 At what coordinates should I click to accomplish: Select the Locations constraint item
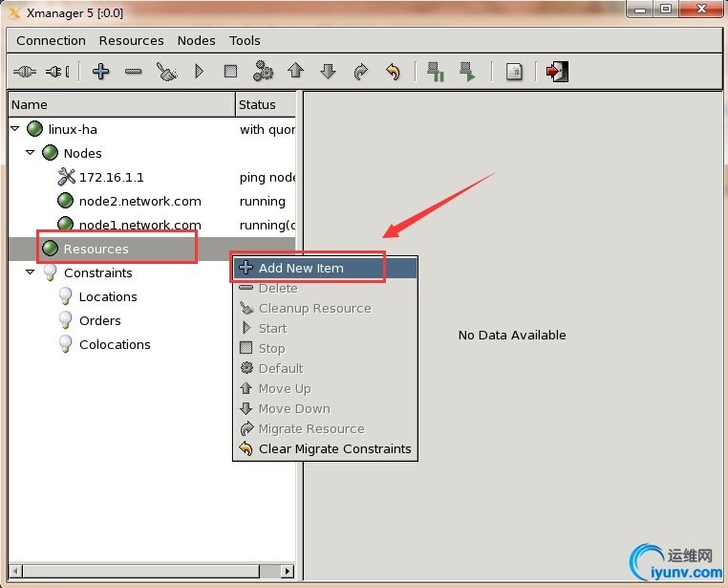tap(108, 296)
